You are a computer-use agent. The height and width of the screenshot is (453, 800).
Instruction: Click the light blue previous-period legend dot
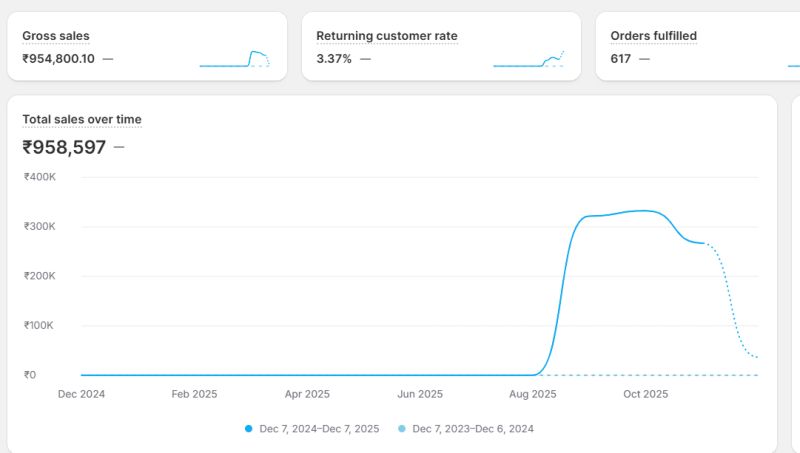[402, 429]
